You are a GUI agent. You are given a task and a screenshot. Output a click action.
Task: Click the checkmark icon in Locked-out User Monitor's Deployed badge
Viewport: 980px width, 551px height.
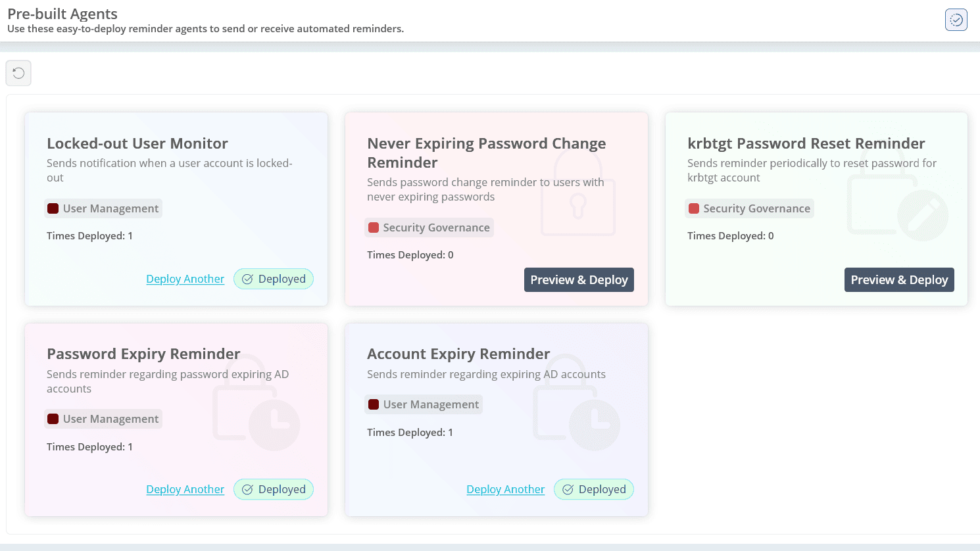pos(248,279)
